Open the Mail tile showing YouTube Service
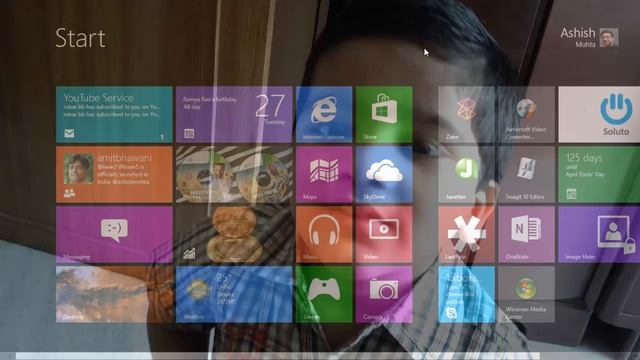Screen dimensions: 640x360 coord(114,114)
